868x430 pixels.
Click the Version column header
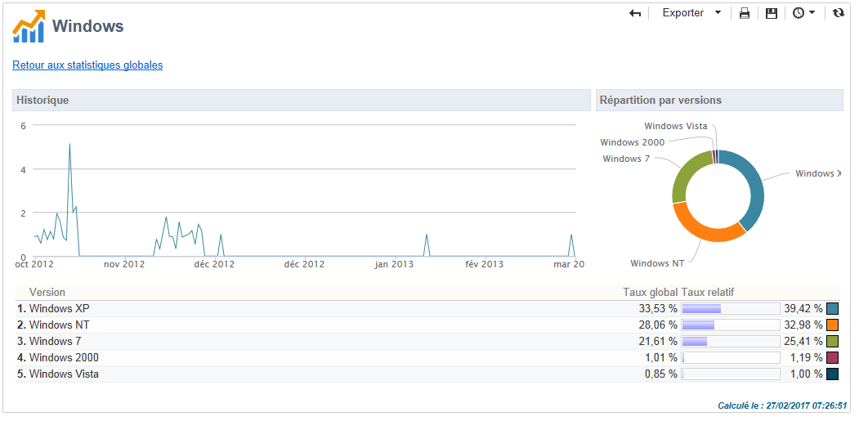tap(47, 292)
